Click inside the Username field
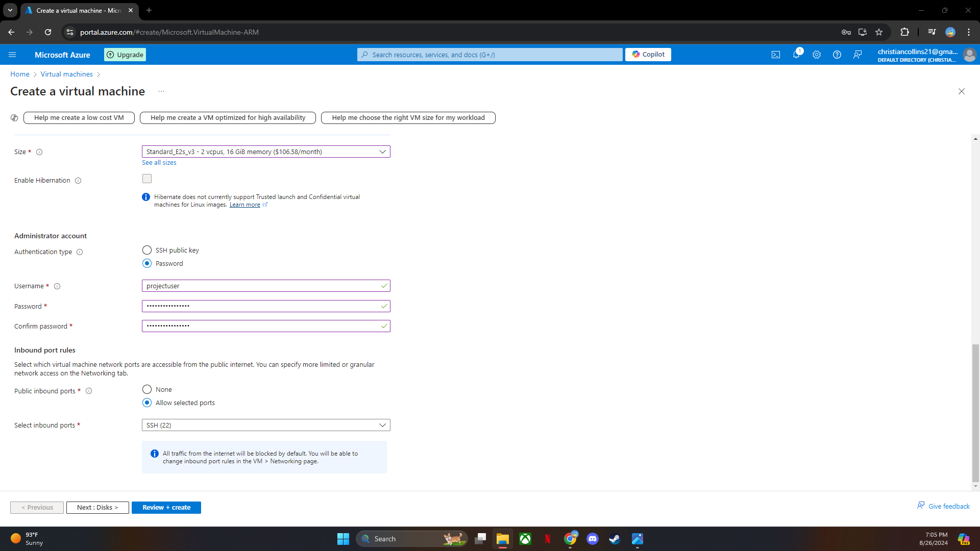Screen dimensions: 980x551 pyautogui.click(x=265, y=286)
